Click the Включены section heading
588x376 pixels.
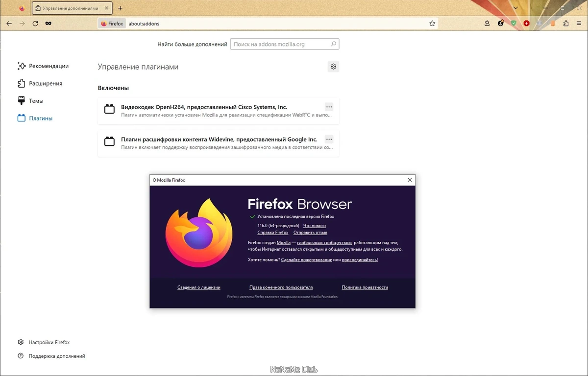(113, 88)
